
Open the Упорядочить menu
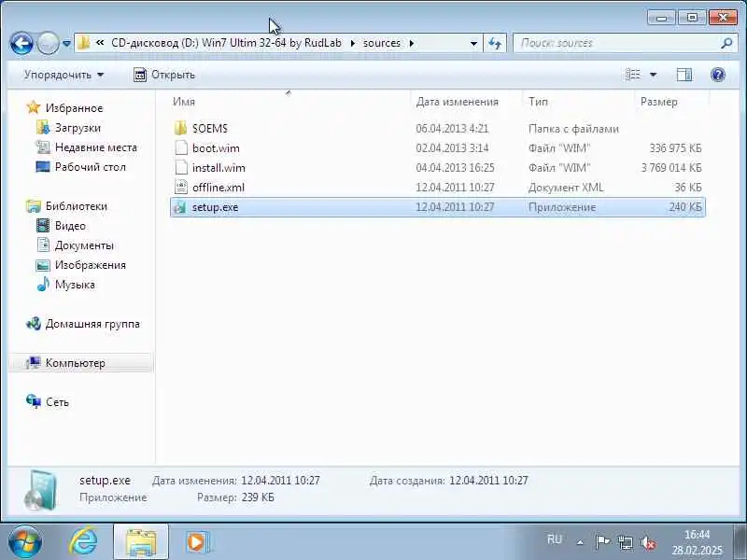tap(63, 75)
